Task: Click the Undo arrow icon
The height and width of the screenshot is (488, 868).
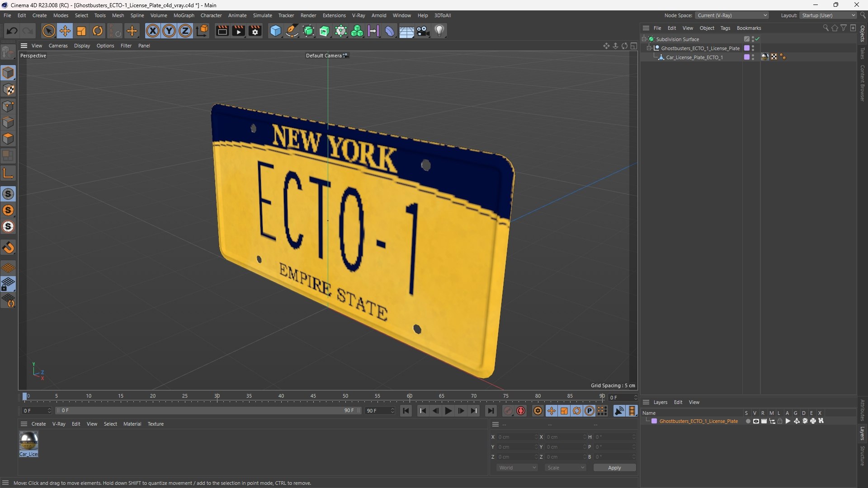Action: coord(12,31)
